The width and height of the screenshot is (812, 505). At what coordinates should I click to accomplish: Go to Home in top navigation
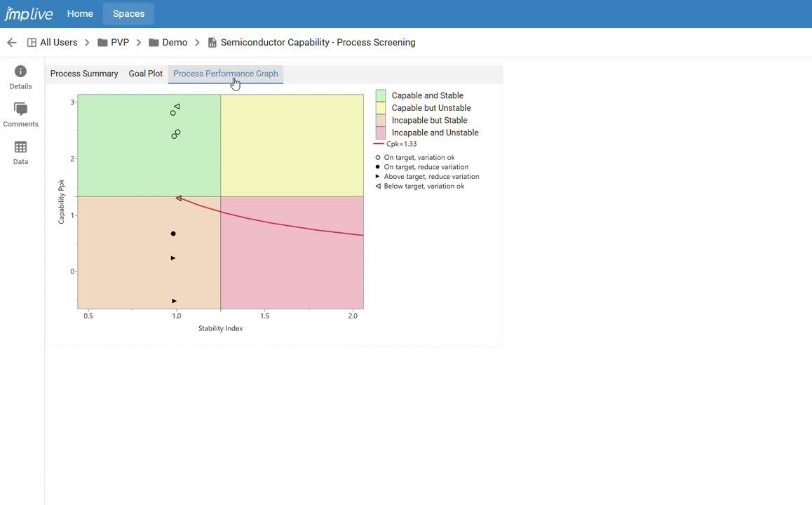pos(80,14)
